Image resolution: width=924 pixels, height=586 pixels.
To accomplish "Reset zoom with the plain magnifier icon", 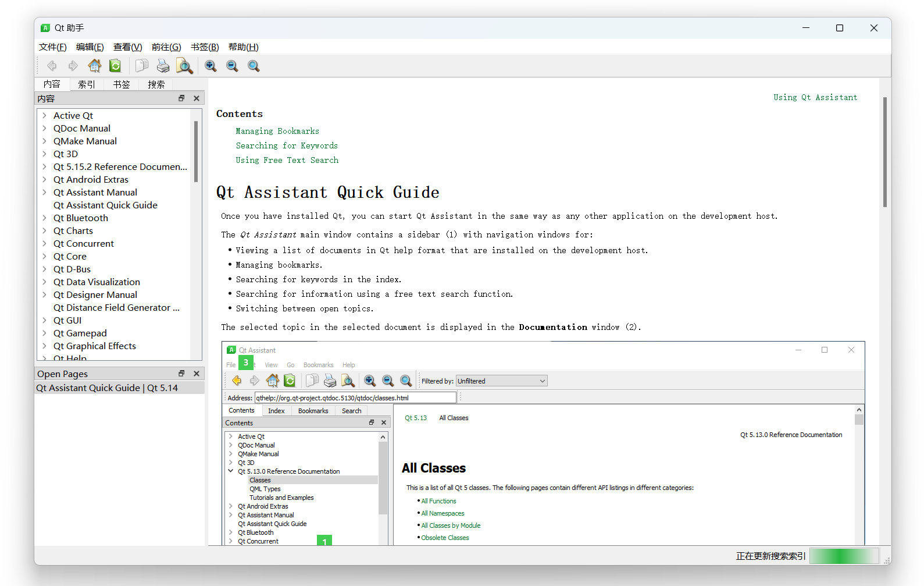I will point(254,66).
